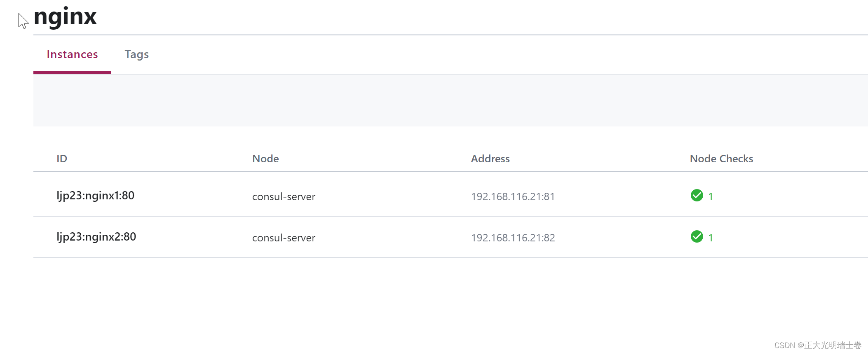The height and width of the screenshot is (353, 868).
Task: Open instance ljp23:nginx1:80
Action: click(x=96, y=195)
